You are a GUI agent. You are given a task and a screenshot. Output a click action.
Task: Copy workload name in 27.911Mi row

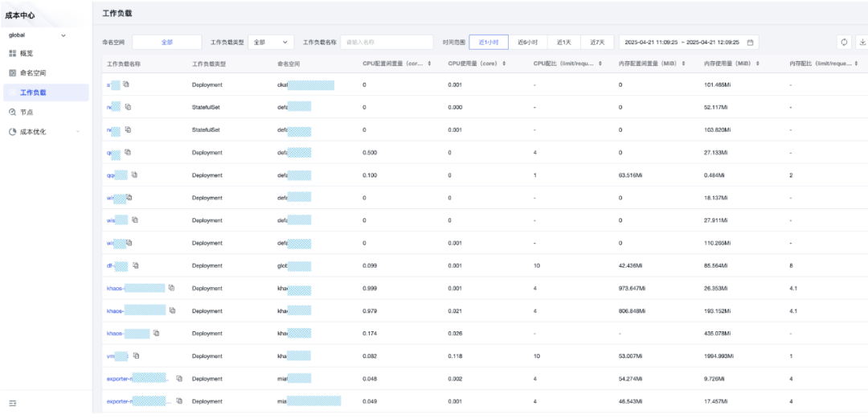(135, 220)
